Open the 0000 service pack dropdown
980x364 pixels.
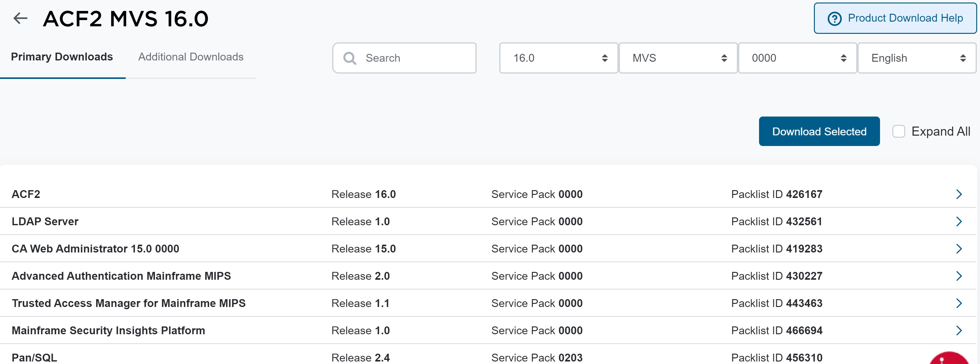coord(797,58)
